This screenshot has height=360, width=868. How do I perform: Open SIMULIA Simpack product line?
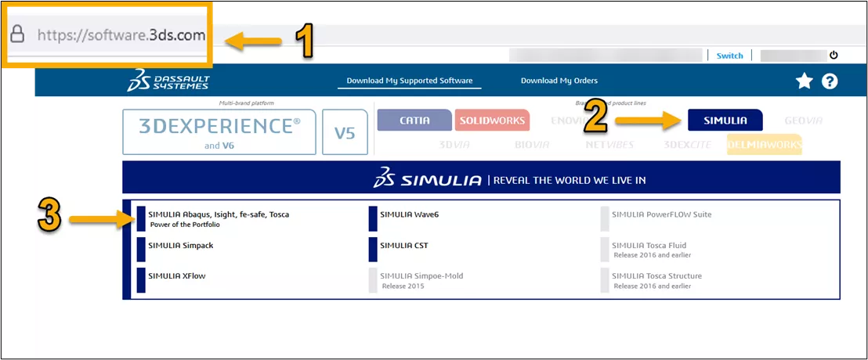click(x=180, y=246)
